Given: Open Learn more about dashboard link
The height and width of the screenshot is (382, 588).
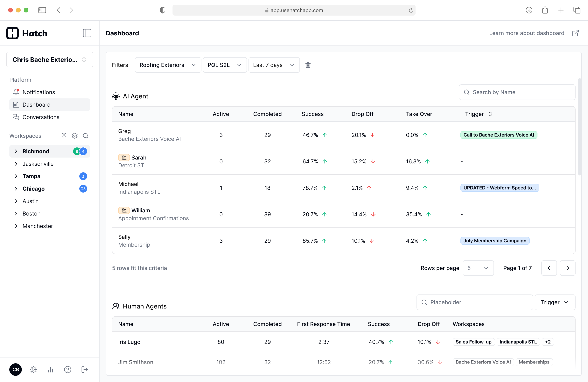Looking at the screenshot, I should coord(527,33).
